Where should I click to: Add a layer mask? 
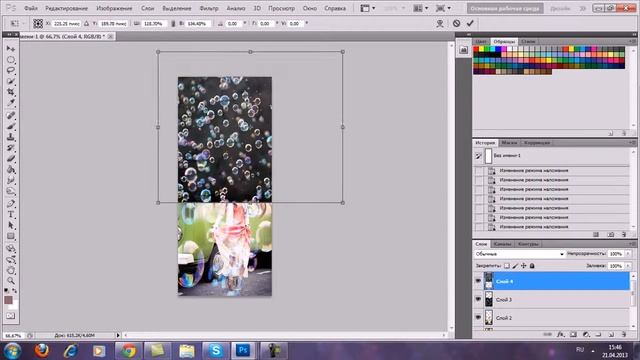573,334
